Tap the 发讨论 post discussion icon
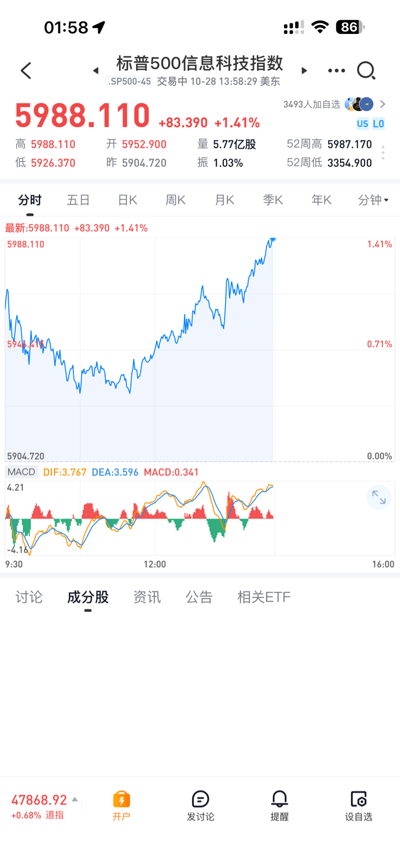Viewport: 400px width, 868px height. coord(201,805)
